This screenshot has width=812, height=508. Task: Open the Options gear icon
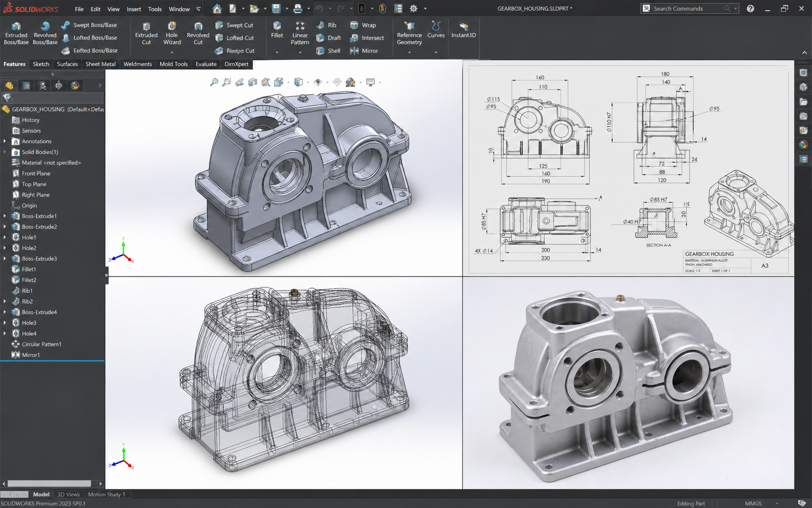414,9
